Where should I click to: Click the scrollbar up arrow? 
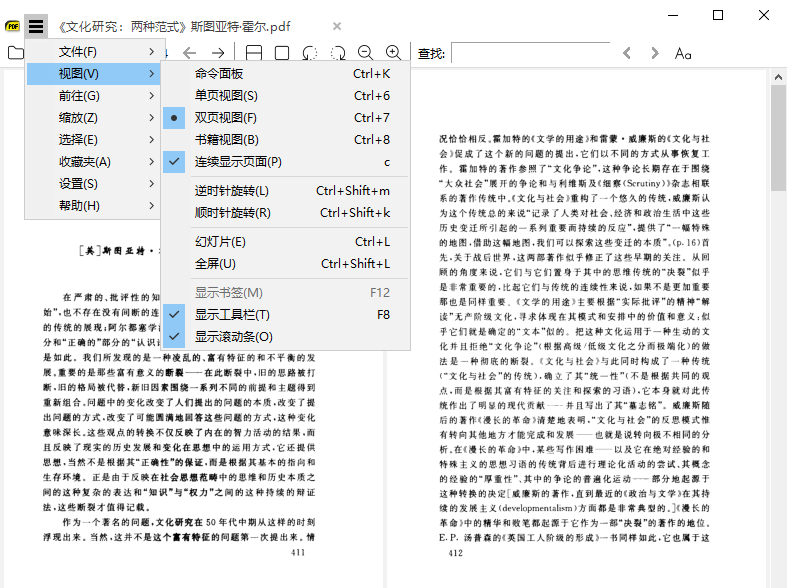tap(778, 77)
